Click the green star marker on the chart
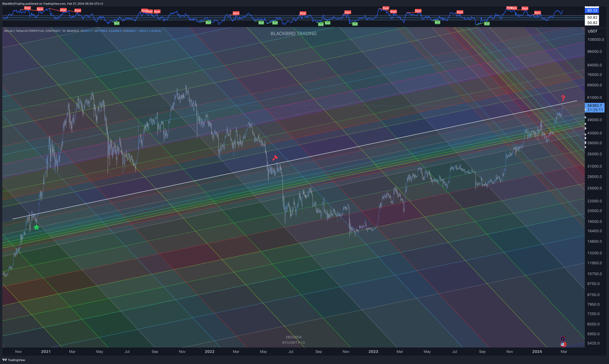 36,227
